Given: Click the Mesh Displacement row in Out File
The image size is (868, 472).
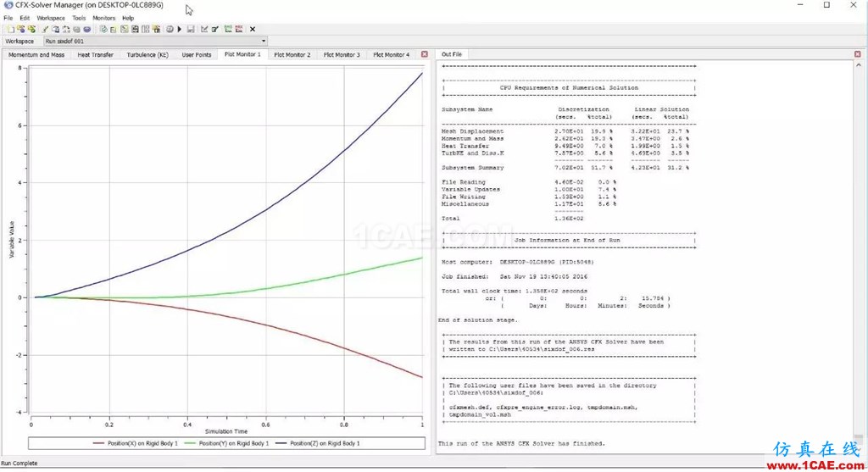Looking at the screenshot, I should [x=565, y=131].
